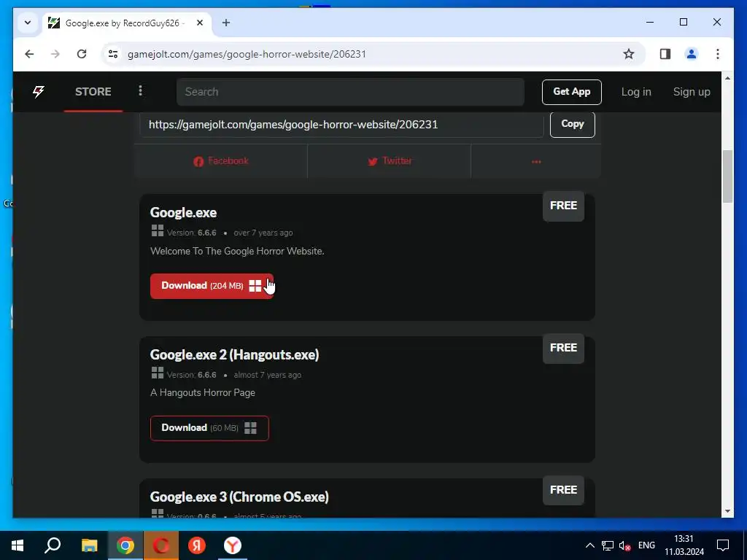Expand the tab search dropdown arrow

28,23
